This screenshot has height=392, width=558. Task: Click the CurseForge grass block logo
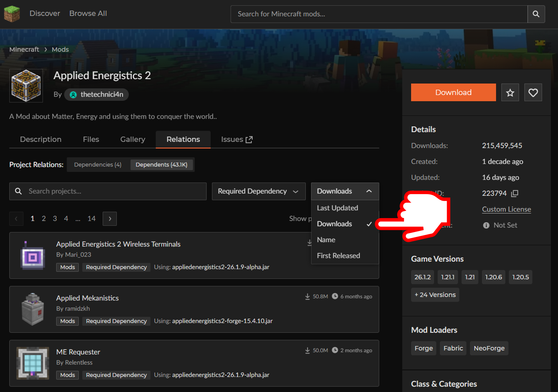pyautogui.click(x=12, y=14)
